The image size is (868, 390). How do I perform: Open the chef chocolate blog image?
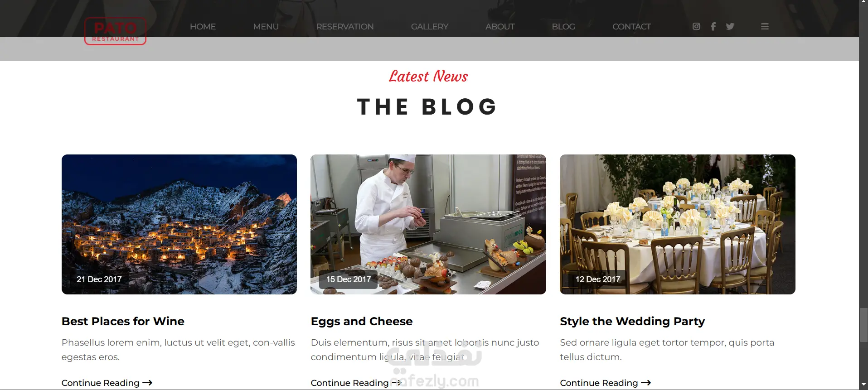click(428, 224)
